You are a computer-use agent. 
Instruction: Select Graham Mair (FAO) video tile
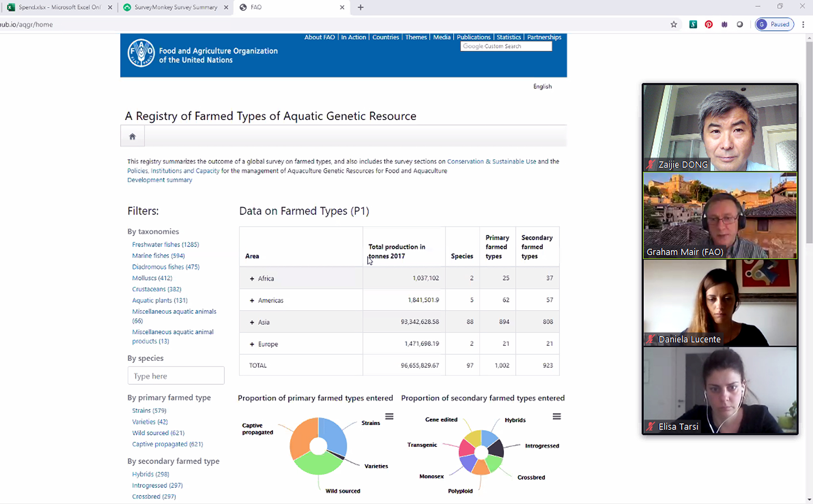(720, 215)
